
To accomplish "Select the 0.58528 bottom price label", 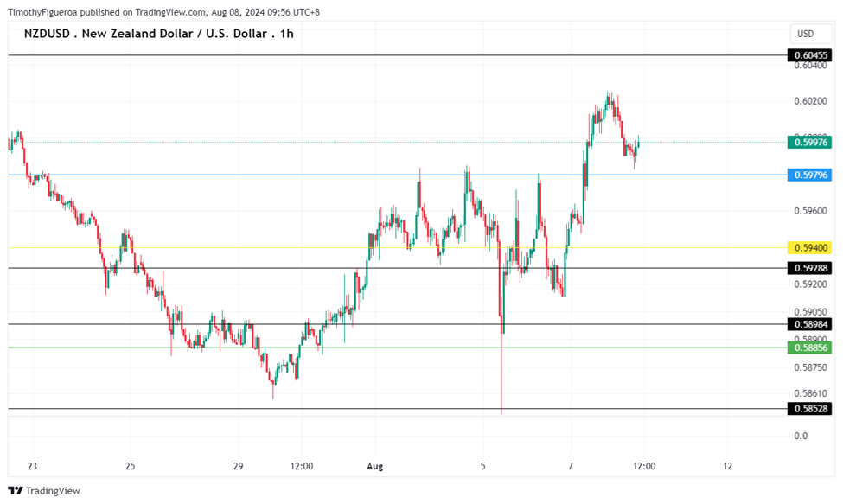I will pyautogui.click(x=809, y=408).
